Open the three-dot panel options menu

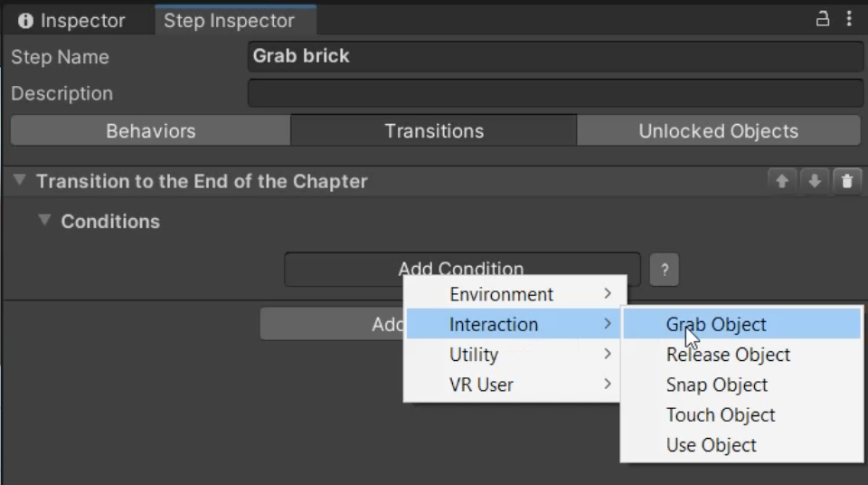849,19
